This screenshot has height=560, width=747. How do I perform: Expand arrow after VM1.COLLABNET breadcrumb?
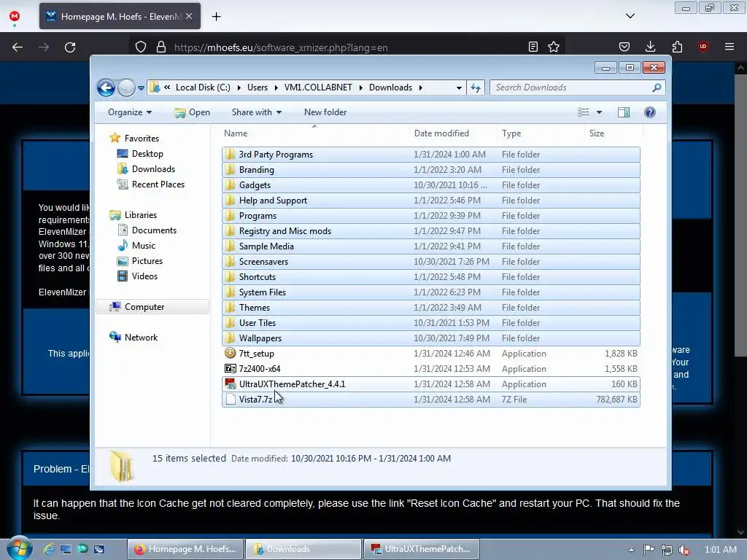pos(360,87)
